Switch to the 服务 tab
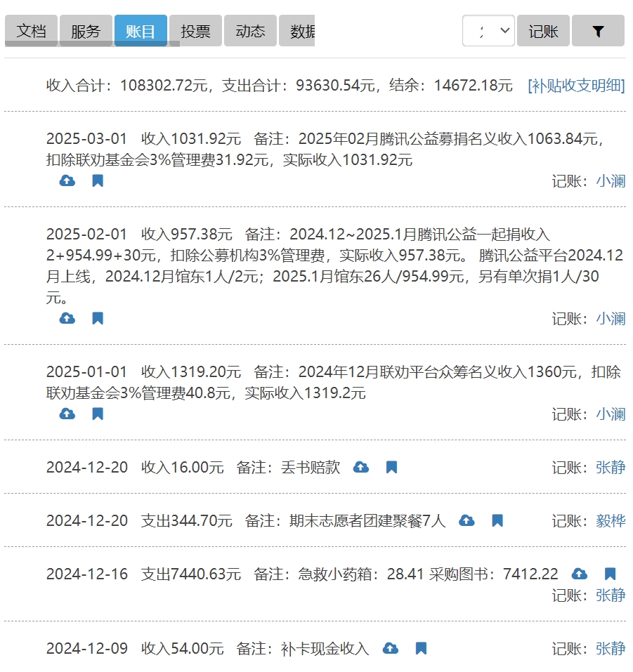The width and height of the screenshot is (633, 672). 86,31
